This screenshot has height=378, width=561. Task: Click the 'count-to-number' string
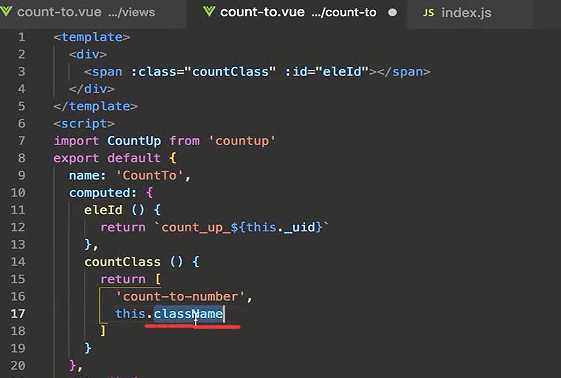pos(180,296)
